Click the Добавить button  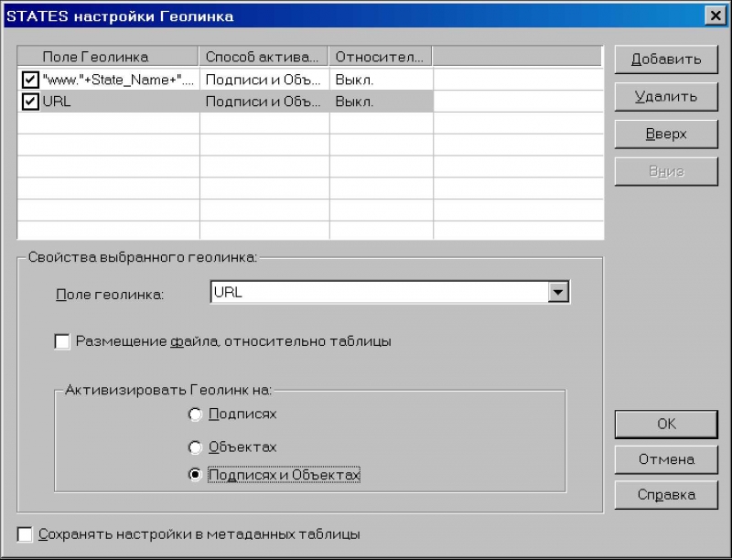pos(666,59)
